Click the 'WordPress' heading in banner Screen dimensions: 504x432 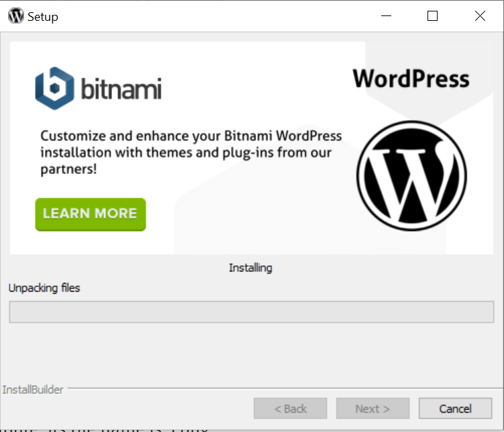click(x=411, y=79)
